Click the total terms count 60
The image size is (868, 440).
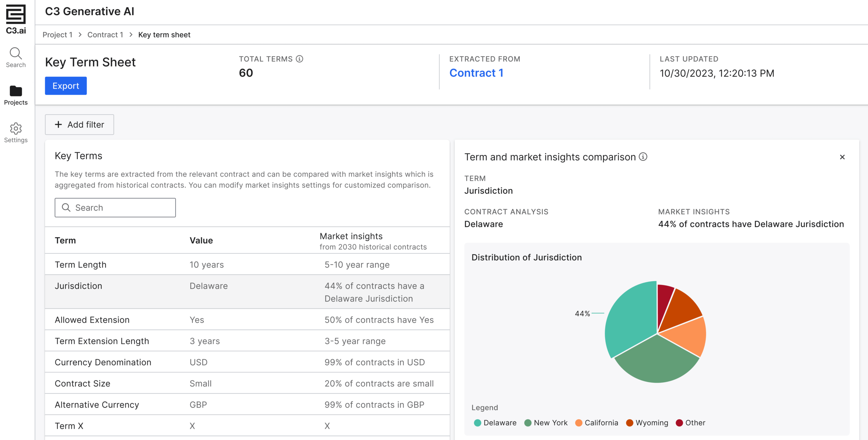point(246,73)
